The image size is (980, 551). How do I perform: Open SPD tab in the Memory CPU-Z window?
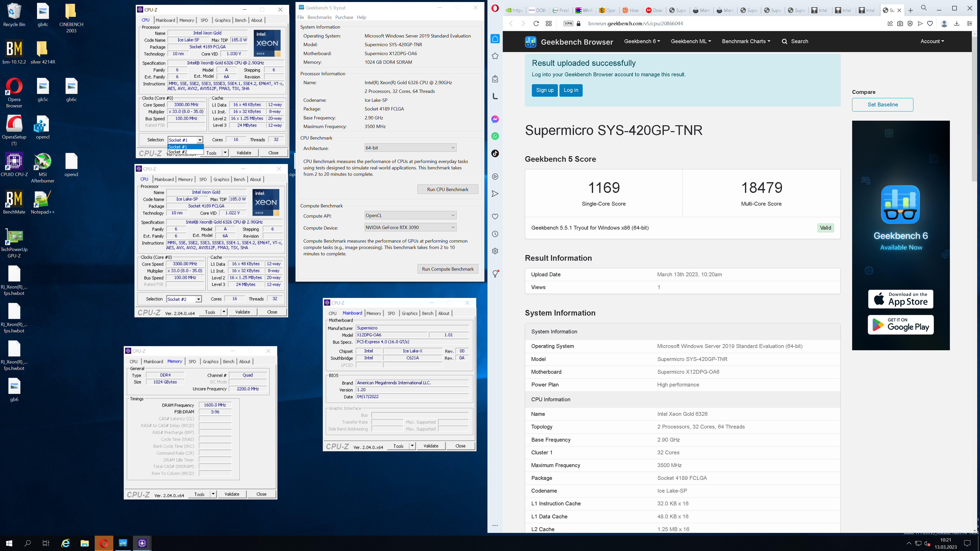[192, 361]
